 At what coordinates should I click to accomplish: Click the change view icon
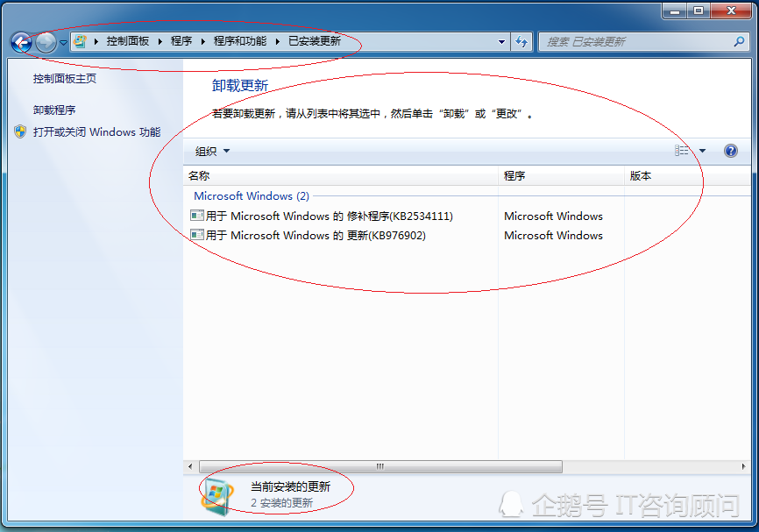coord(682,151)
